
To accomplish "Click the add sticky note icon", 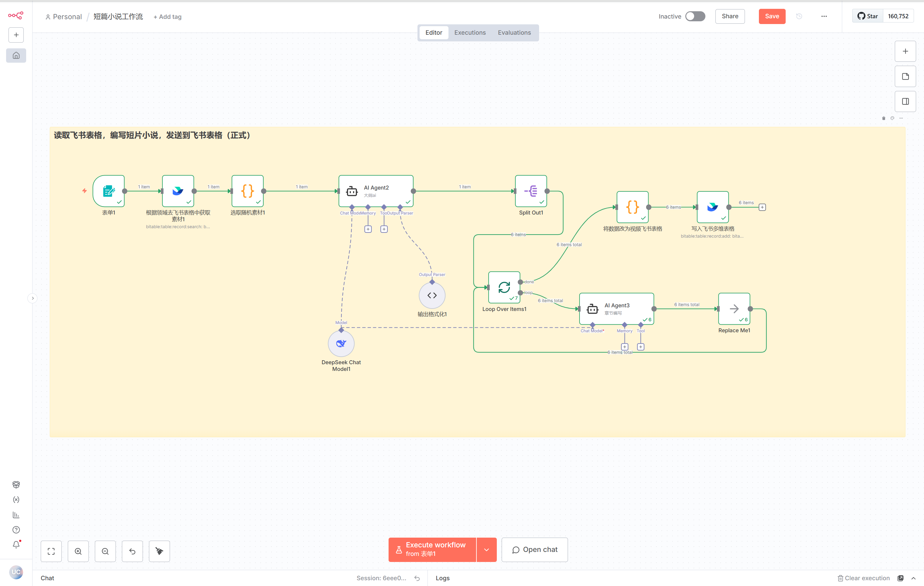I will [905, 76].
